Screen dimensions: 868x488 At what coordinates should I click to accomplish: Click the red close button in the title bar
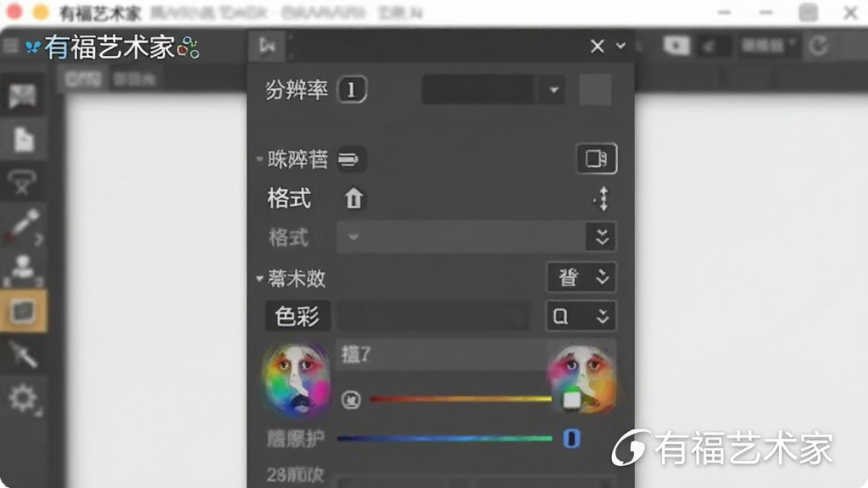point(14,12)
